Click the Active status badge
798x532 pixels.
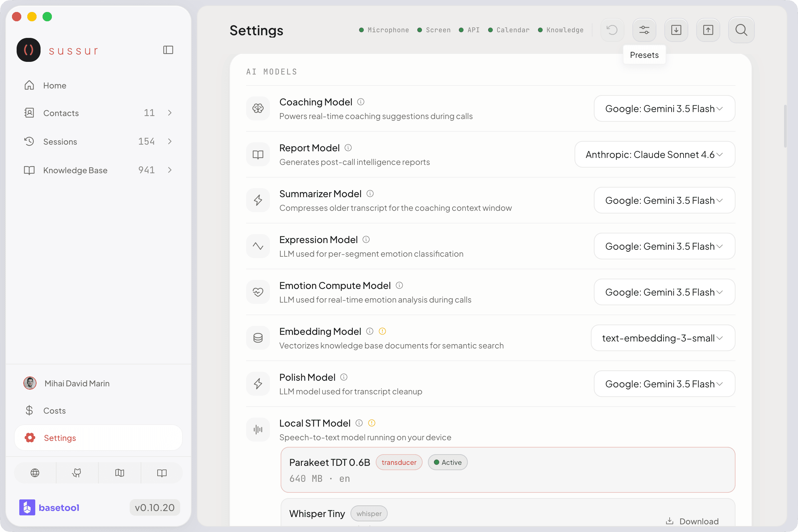448,462
